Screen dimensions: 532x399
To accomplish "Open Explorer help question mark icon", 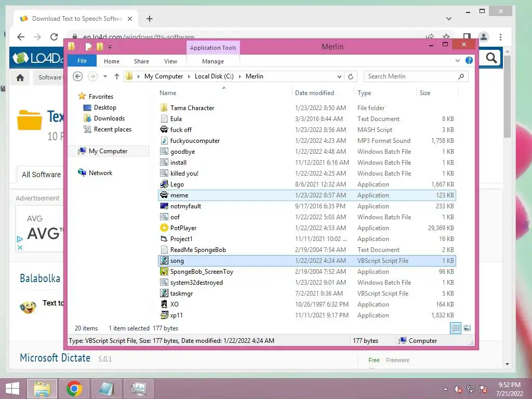I will pos(469,60).
